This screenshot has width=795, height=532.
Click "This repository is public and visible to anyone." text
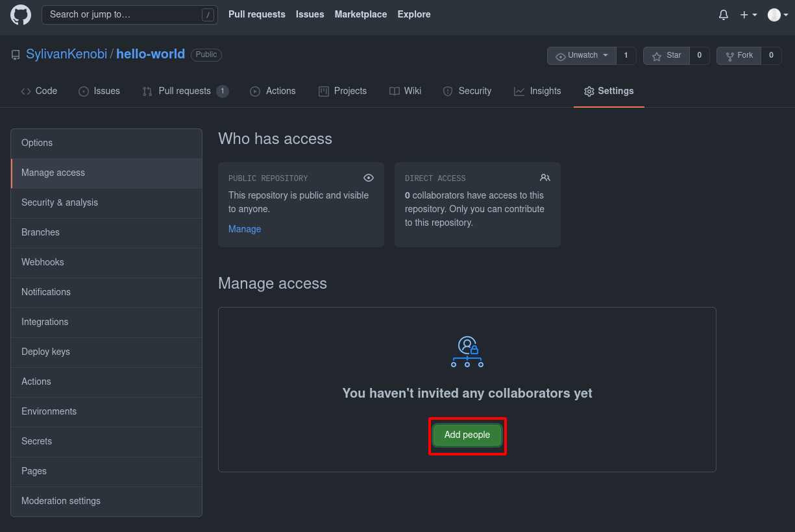tap(299, 202)
